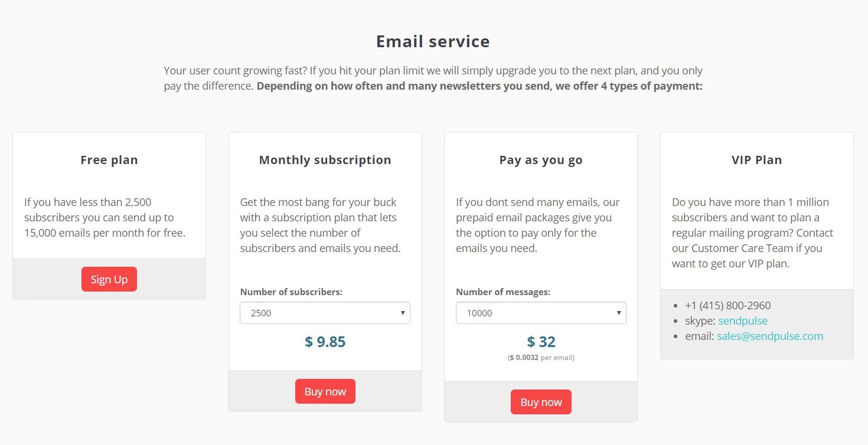Image resolution: width=868 pixels, height=445 pixels.
Task: Click the Email service page title
Action: [x=433, y=41]
